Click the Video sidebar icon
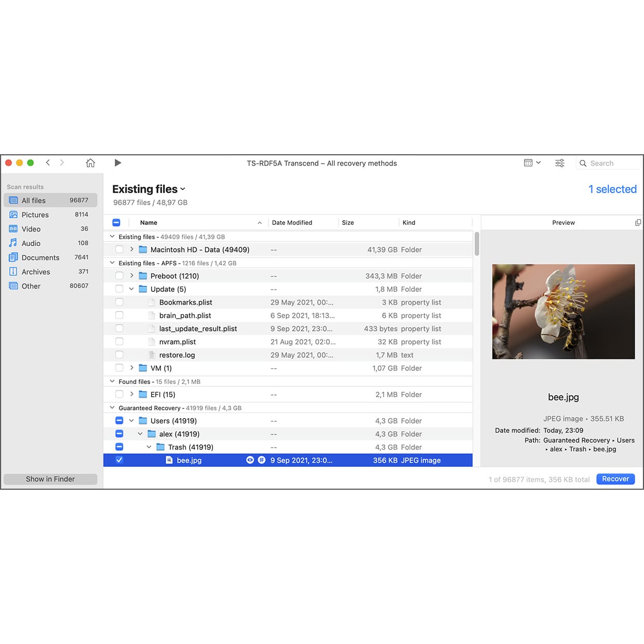Viewport: 644px width, 644px height. coord(14,229)
